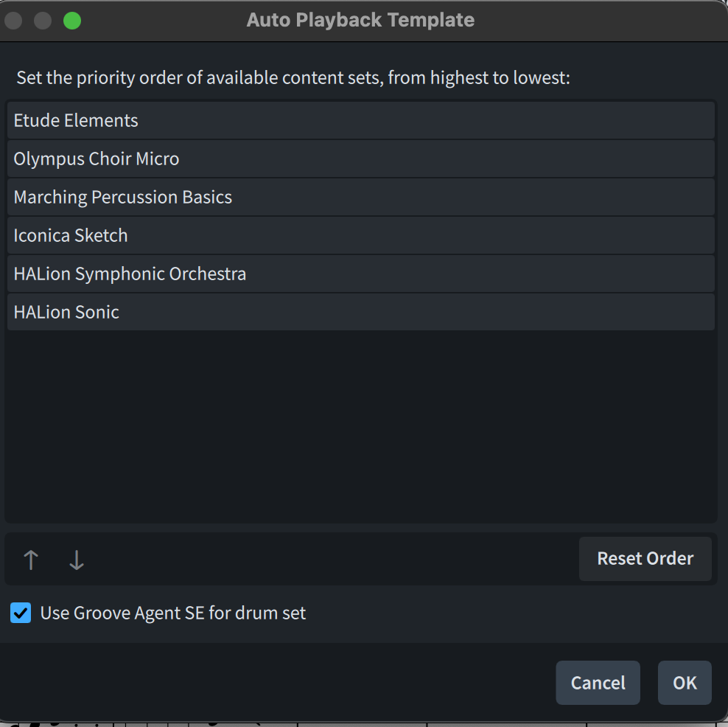Image resolution: width=728 pixels, height=727 pixels.
Task: Click the middle gray minimize window button
Action: 43,21
